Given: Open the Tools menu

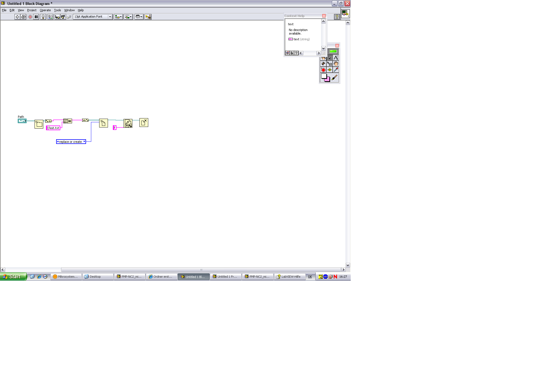Looking at the screenshot, I should point(57,10).
